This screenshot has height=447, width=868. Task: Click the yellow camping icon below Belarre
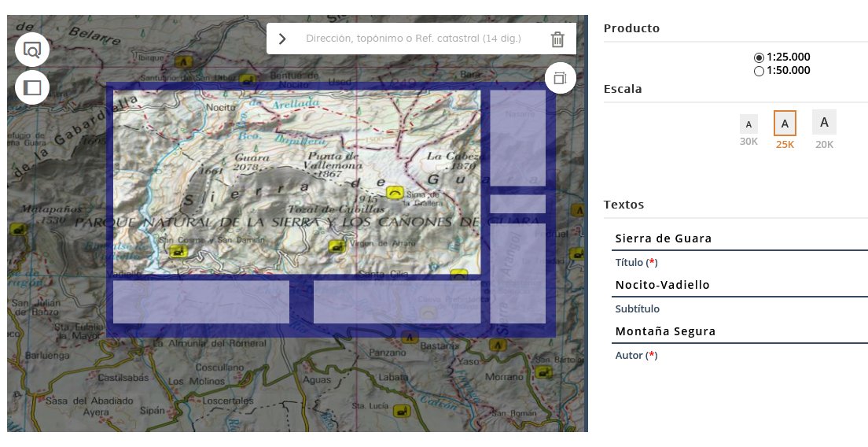(184, 61)
